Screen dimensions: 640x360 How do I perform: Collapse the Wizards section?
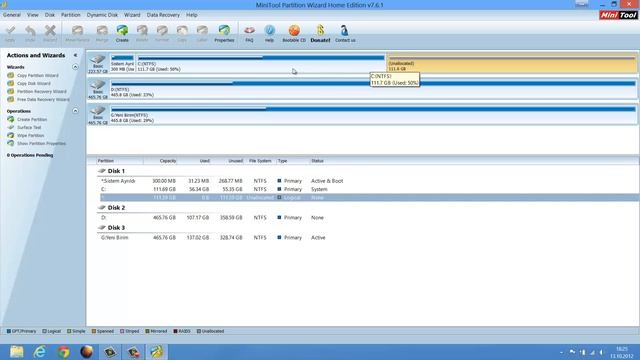[x=75, y=67]
